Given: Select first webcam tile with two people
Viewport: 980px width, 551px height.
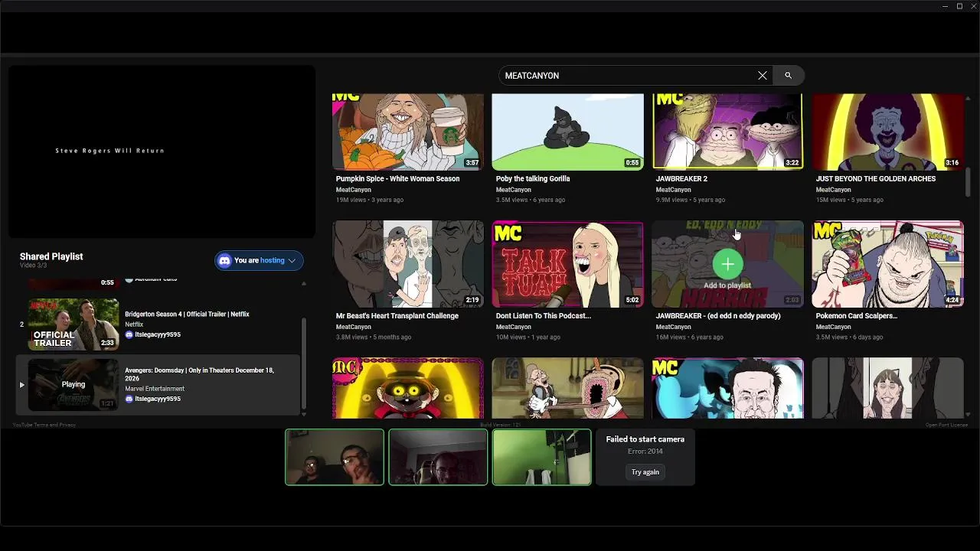Looking at the screenshot, I should click(335, 457).
